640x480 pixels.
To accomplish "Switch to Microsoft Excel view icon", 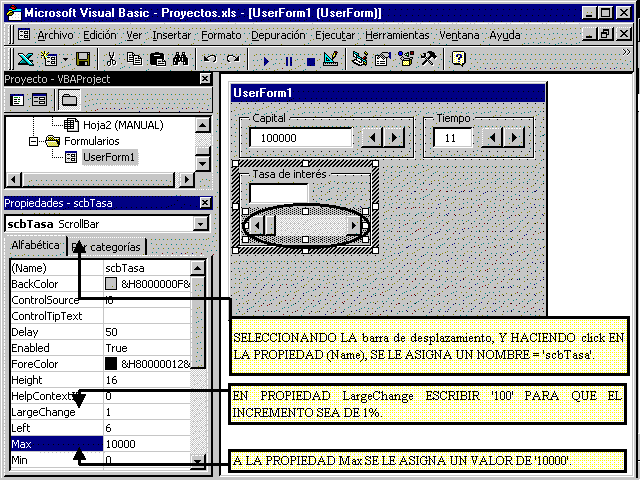I will pos(25,60).
